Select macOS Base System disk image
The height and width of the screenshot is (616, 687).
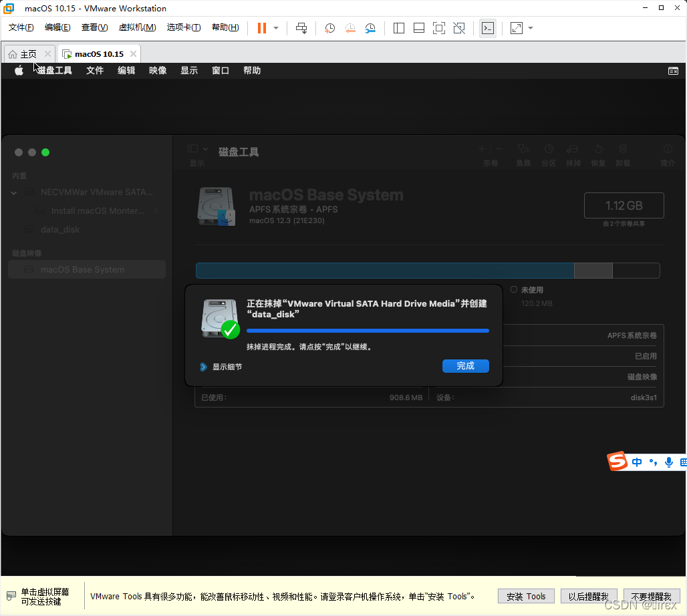(87, 269)
